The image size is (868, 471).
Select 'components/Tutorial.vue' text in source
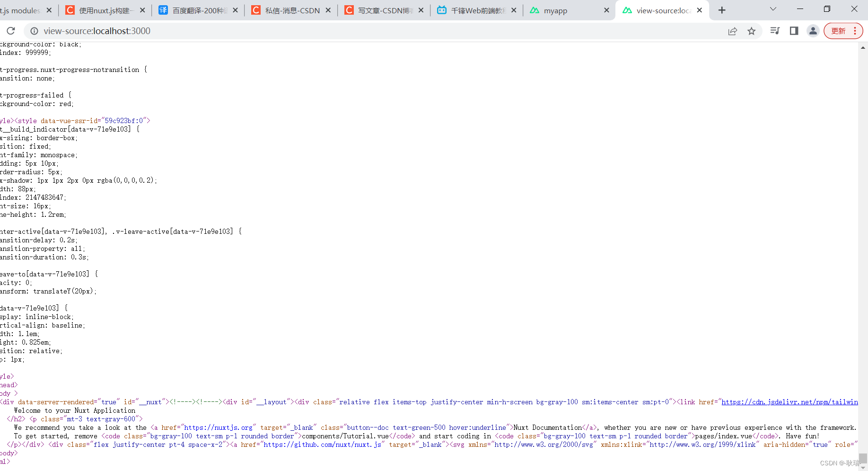point(345,436)
